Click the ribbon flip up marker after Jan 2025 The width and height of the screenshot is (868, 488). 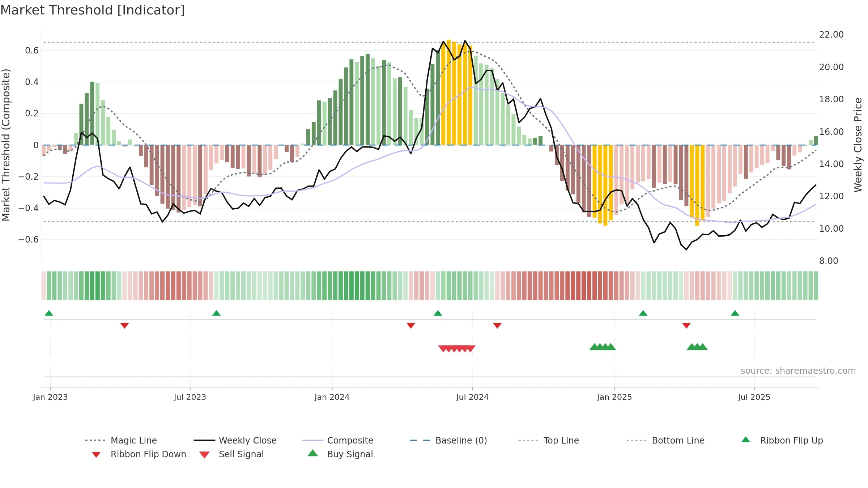tap(643, 313)
